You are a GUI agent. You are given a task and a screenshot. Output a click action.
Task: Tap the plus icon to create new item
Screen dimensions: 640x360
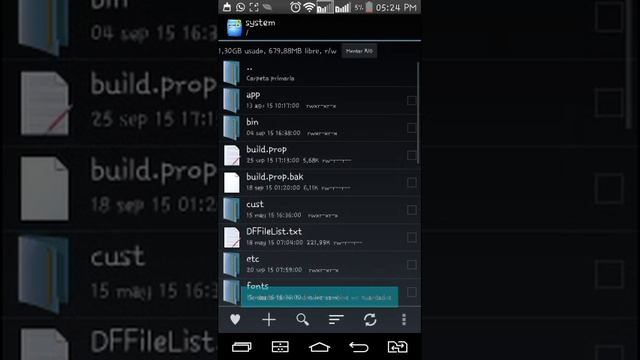(x=269, y=320)
